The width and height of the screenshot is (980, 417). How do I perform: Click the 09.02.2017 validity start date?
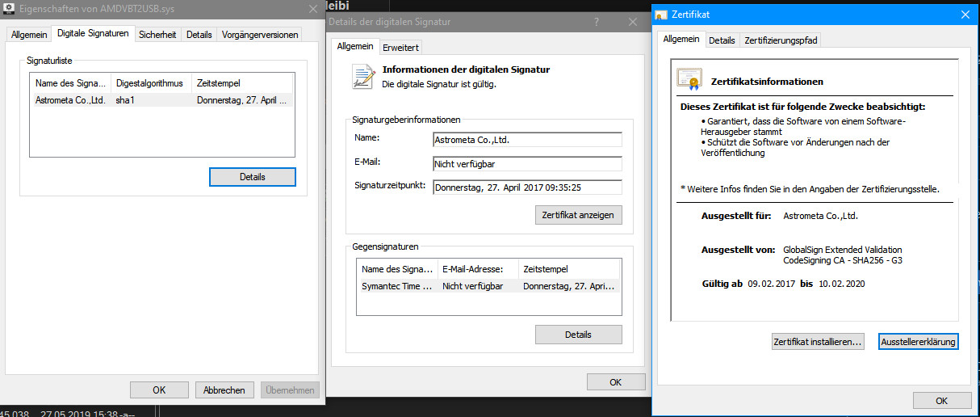click(x=773, y=284)
